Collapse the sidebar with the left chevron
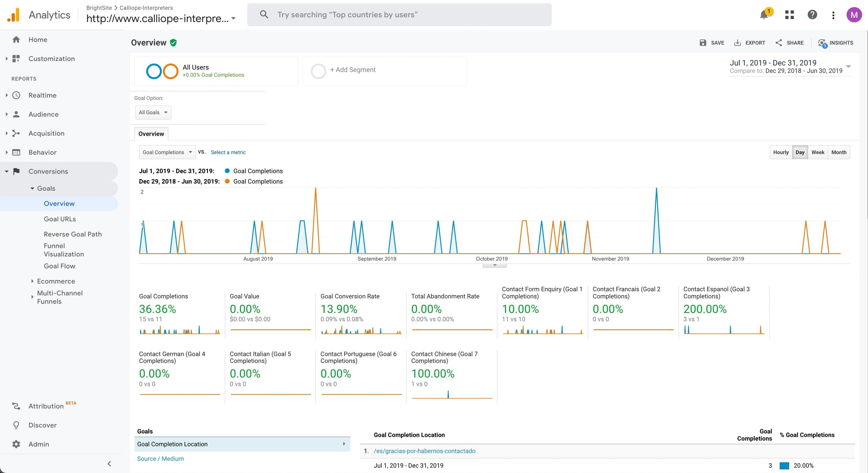The image size is (868, 473). 109,463
